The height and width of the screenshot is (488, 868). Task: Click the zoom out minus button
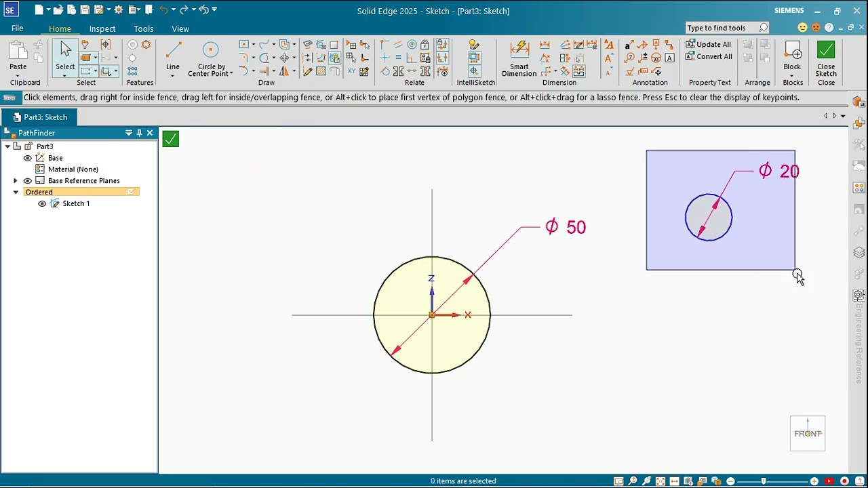[x=730, y=481]
